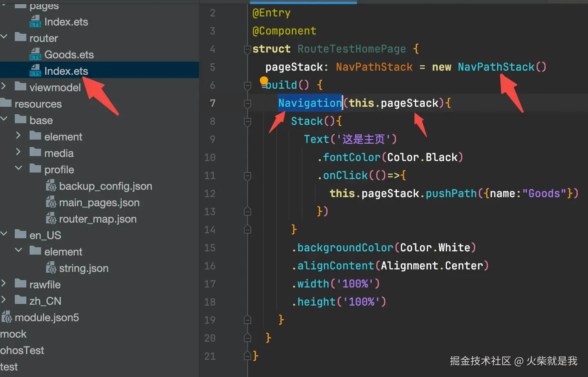Viewport: 588px width, 377px height.
Task: Click the router folder icon
Action: click(x=21, y=37)
